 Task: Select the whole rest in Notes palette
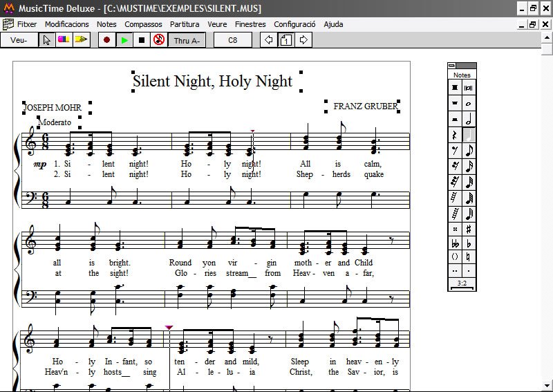coord(455,104)
